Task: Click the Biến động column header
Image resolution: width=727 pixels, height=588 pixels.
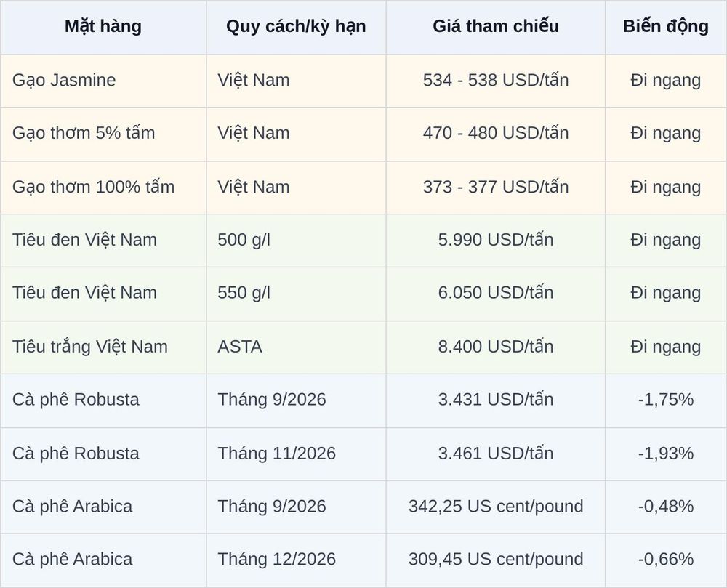Action: pyautogui.click(x=666, y=27)
